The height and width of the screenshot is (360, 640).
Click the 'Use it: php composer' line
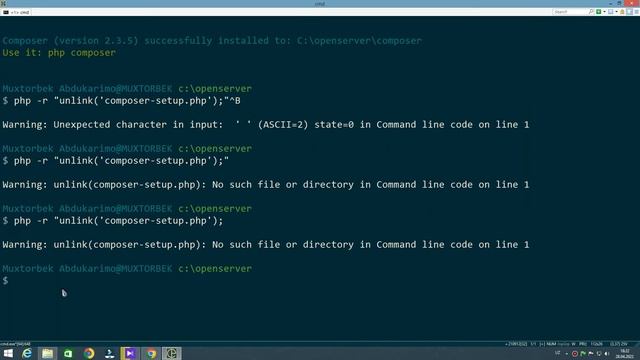[59, 53]
